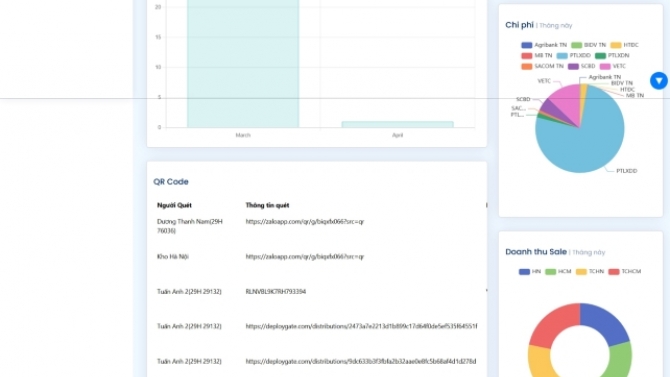Open deploygate link starting with 2473a7e2213

click(361, 326)
